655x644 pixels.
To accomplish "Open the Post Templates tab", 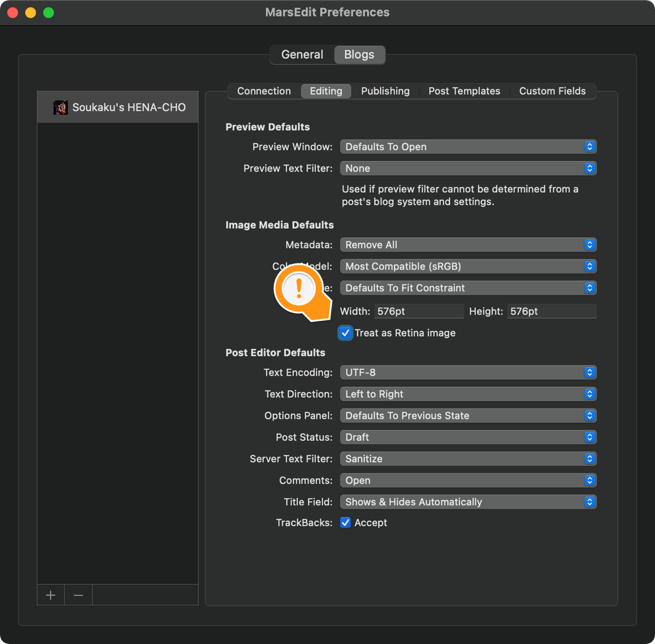I will 464,91.
